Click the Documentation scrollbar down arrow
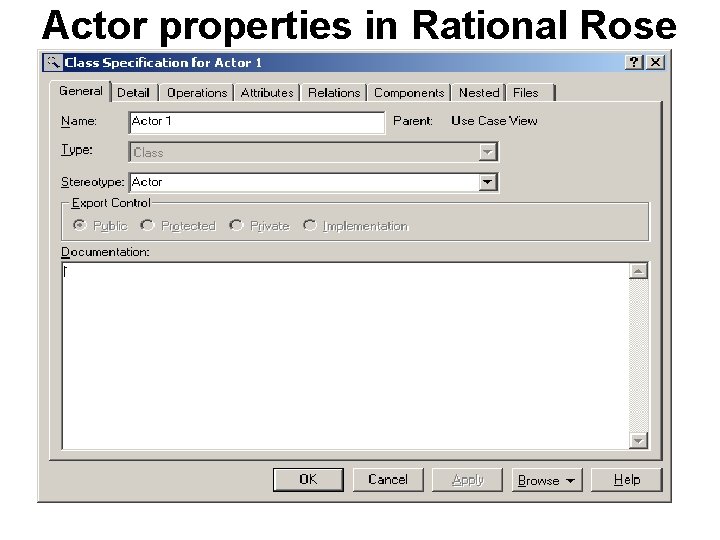This screenshot has width=720, height=540. pyautogui.click(x=638, y=441)
